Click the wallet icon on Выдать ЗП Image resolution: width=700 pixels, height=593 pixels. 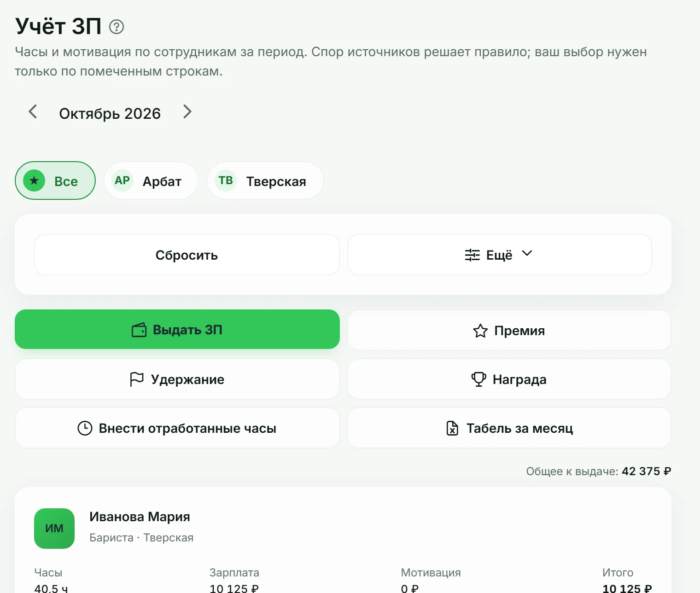(139, 330)
